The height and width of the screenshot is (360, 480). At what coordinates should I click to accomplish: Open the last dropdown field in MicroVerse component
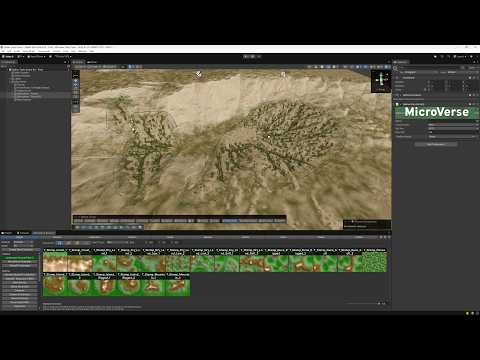(452, 137)
